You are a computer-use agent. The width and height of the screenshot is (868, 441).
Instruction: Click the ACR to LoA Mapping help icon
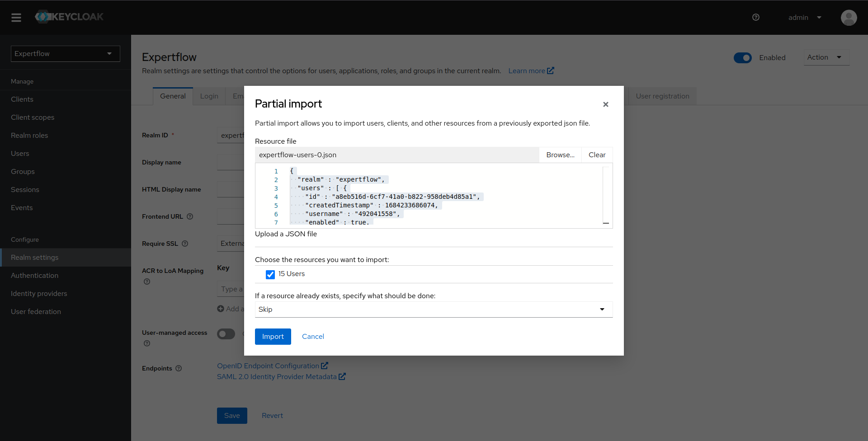(146, 281)
